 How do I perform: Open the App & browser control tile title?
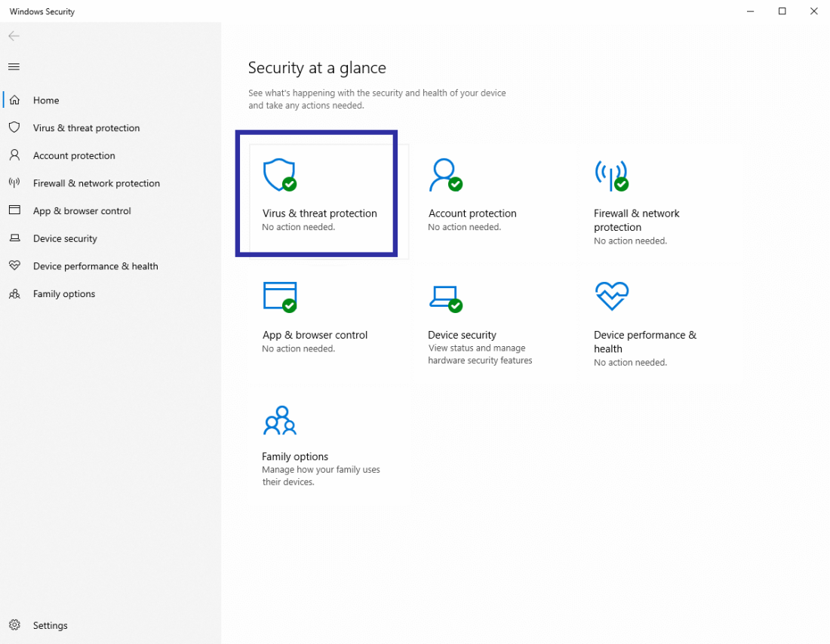click(315, 335)
